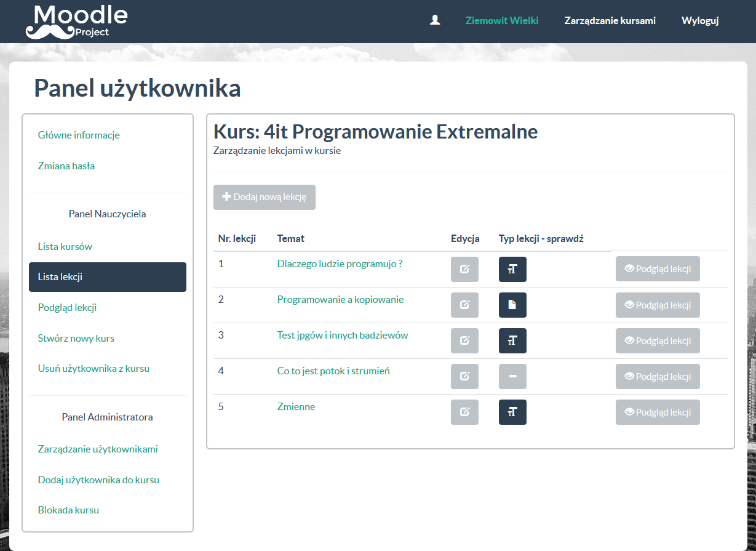Click the Panel Nauczyciela section label
The height and width of the screenshot is (551, 756).
tap(108, 214)
